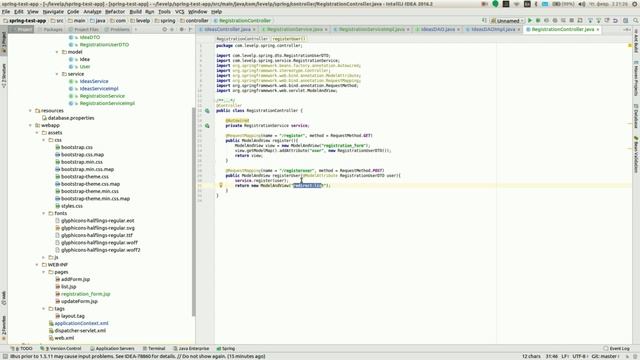The image size is (640, 360).
Task: Collapse the css folder
Action: tap(44, 140)
